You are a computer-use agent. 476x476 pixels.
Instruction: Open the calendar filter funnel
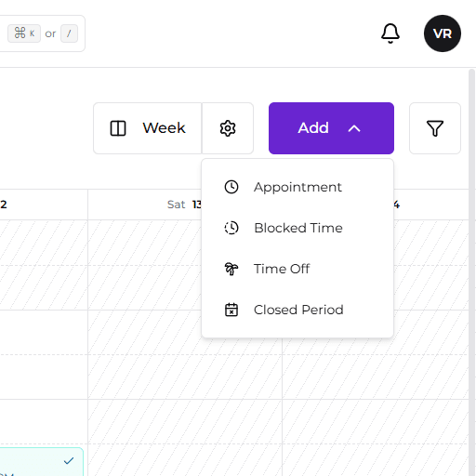[435, 128]
